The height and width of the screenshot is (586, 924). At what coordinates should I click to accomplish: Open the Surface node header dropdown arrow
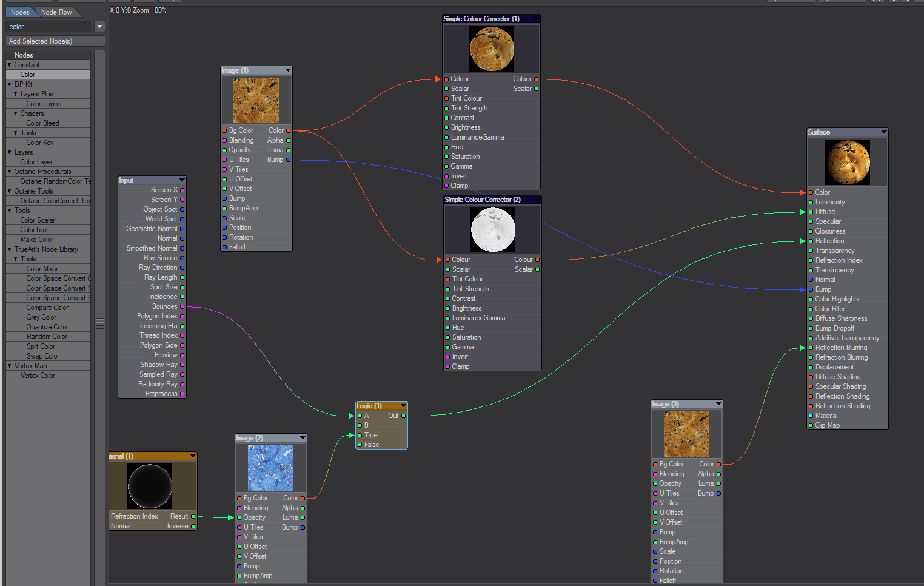pos(883,132)
